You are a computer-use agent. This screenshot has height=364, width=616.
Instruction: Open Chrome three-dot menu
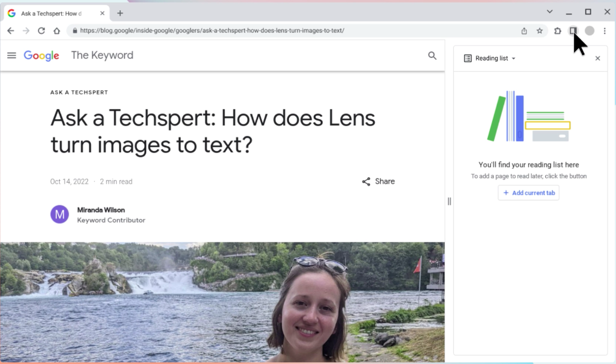tap(605, 31)
